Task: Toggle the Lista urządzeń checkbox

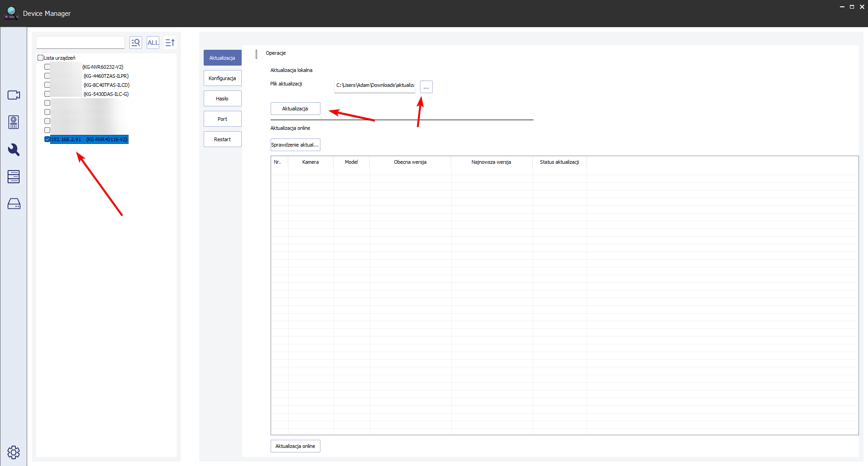Action: [x=40, y=58]
